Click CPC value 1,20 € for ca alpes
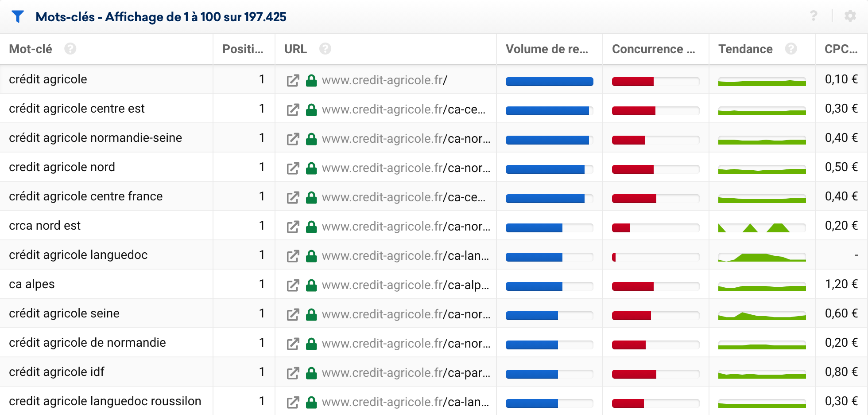Image resolution: width=868 pixels, height=415 pixels. coord(841,284)
